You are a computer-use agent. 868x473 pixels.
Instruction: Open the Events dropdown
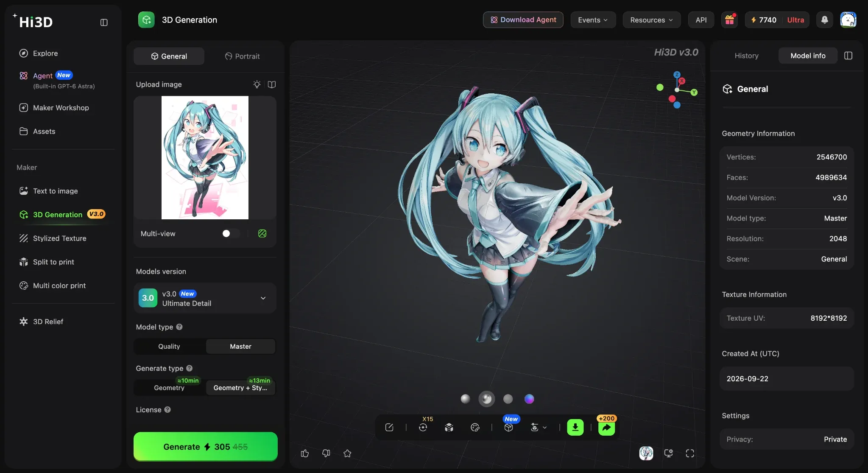click(x=593, y=20)
